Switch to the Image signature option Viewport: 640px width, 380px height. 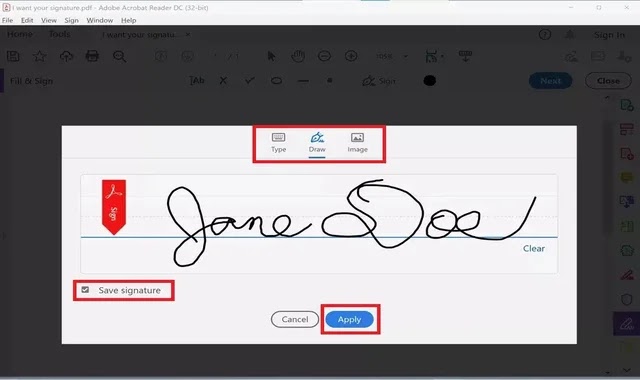coord(358,143)
